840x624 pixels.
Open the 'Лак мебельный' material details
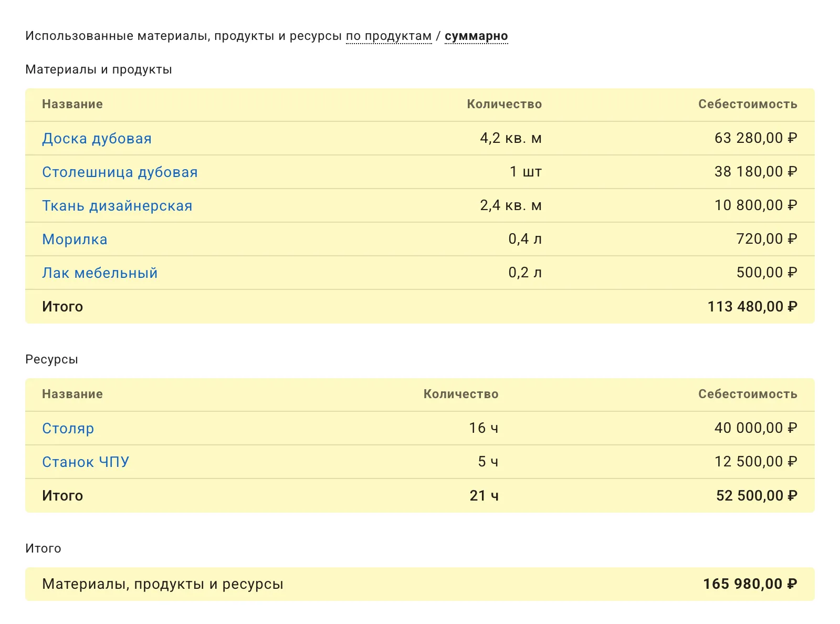point(100,273)
